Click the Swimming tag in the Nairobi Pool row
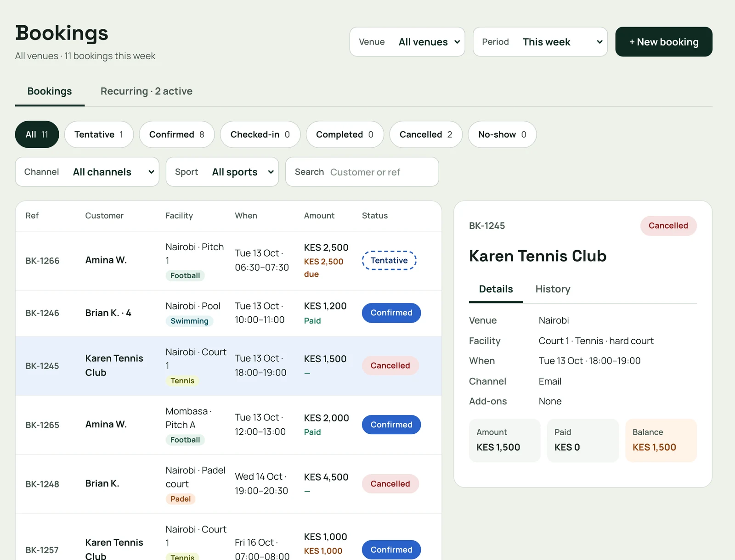This screenshot has width=735, height=560. [189, 321]
